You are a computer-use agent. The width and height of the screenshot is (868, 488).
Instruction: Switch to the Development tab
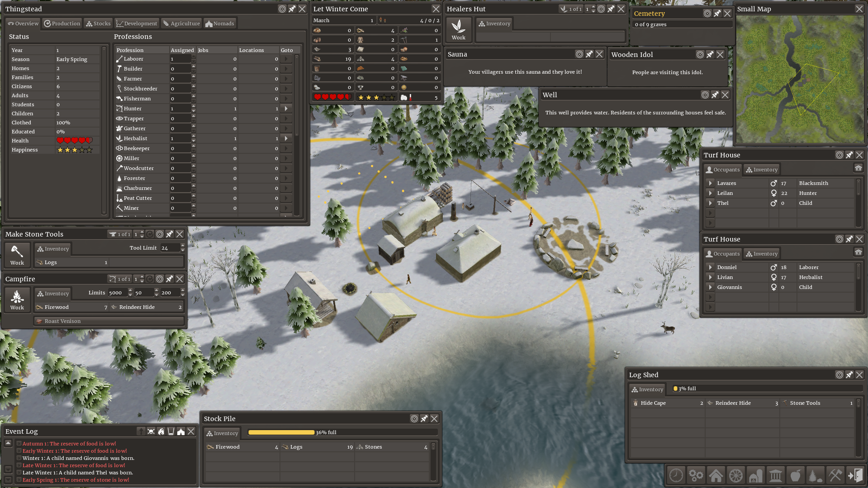tap(137, 24)
